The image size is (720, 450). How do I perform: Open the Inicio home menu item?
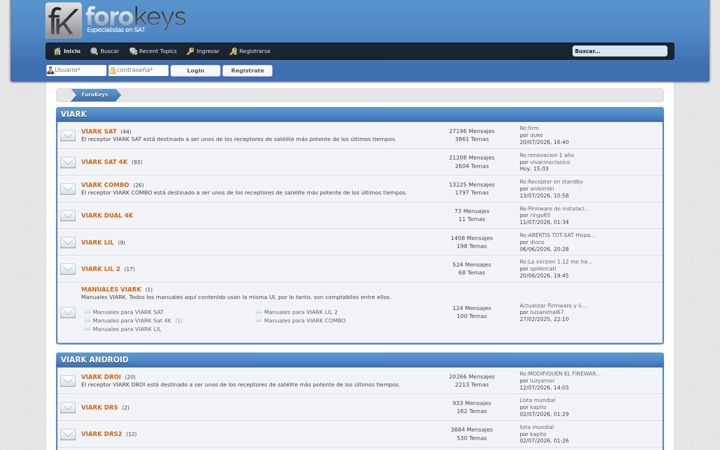67,51
